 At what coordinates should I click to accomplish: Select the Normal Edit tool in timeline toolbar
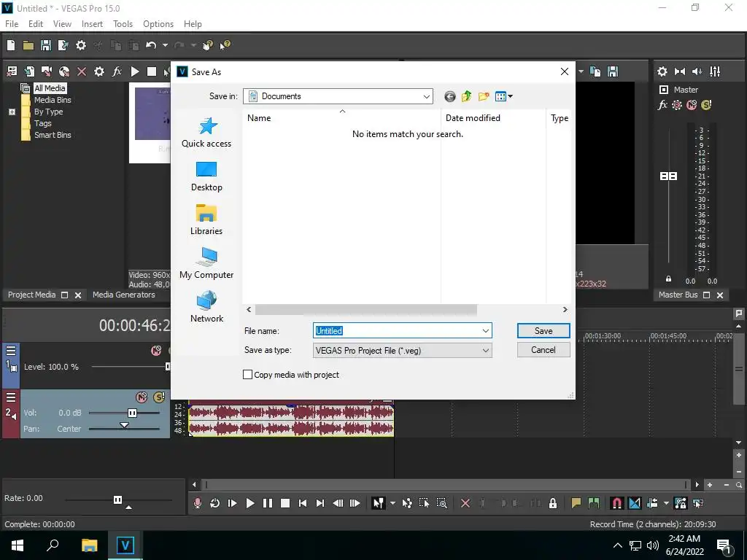pos(378,503)
